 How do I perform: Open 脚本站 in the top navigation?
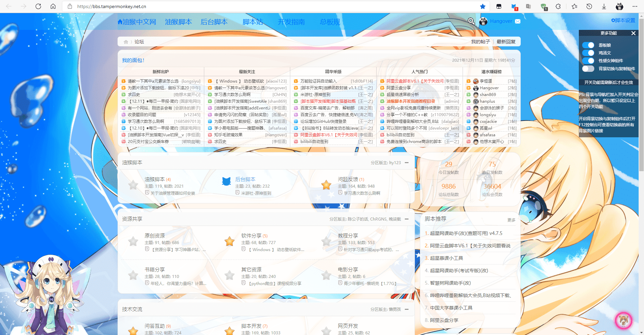253,22
